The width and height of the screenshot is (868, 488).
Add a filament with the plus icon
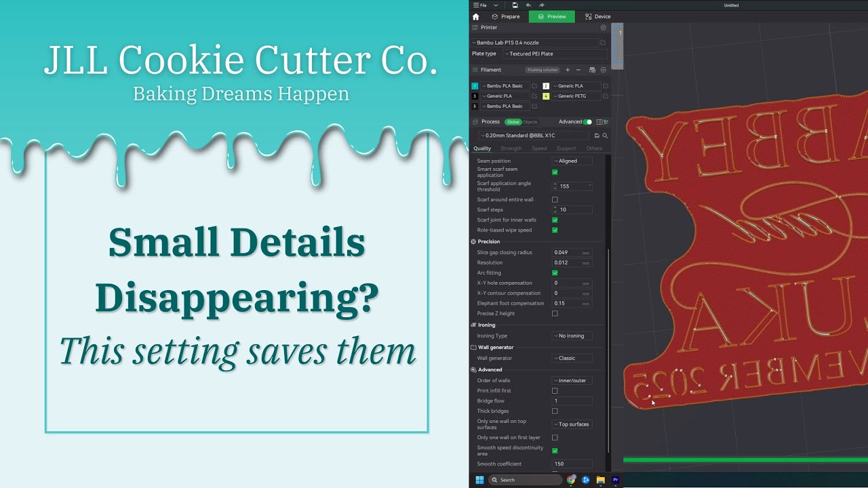click(x=568, y=70)
